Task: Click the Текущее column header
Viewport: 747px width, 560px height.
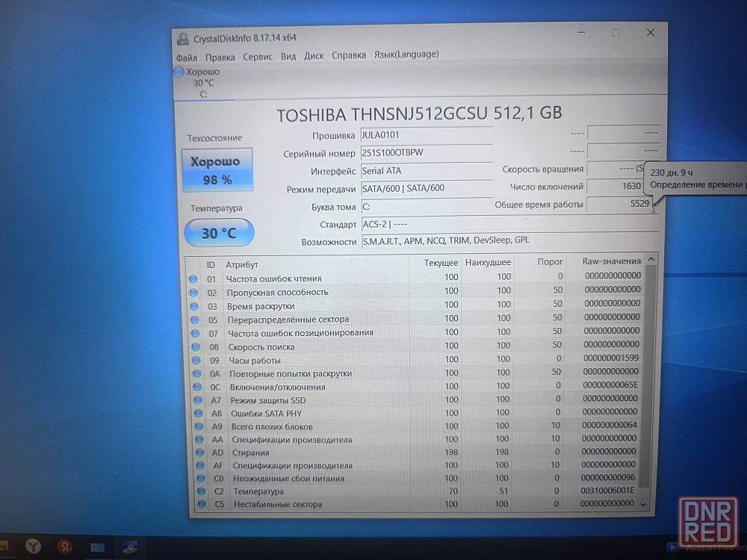Action: 441,263
